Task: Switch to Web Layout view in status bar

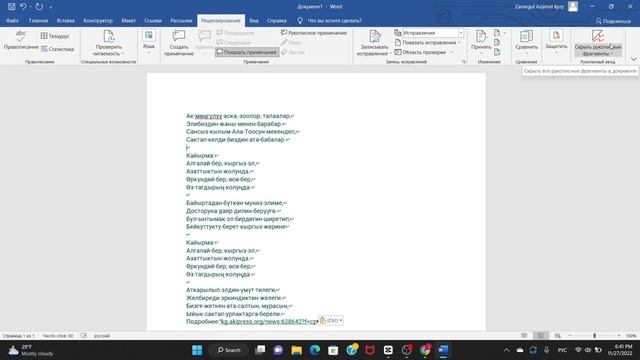Action: click(x=558, y=336)
